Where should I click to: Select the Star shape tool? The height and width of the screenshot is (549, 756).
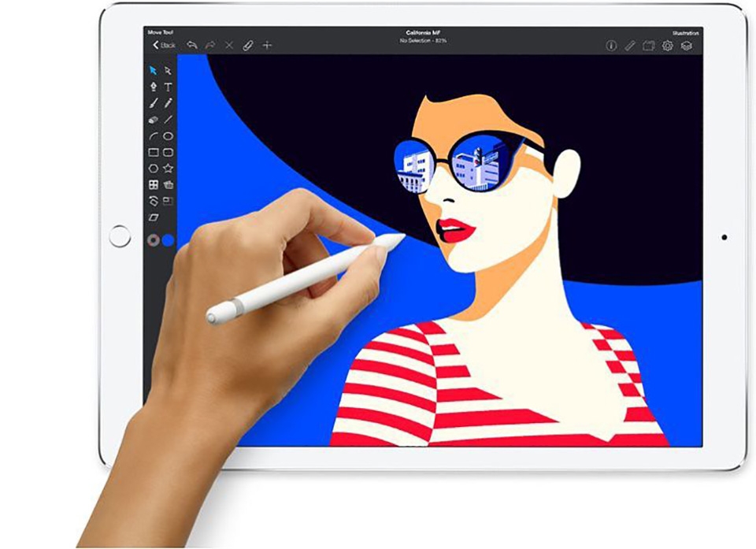pyautogui.click(x=168, y=169)
